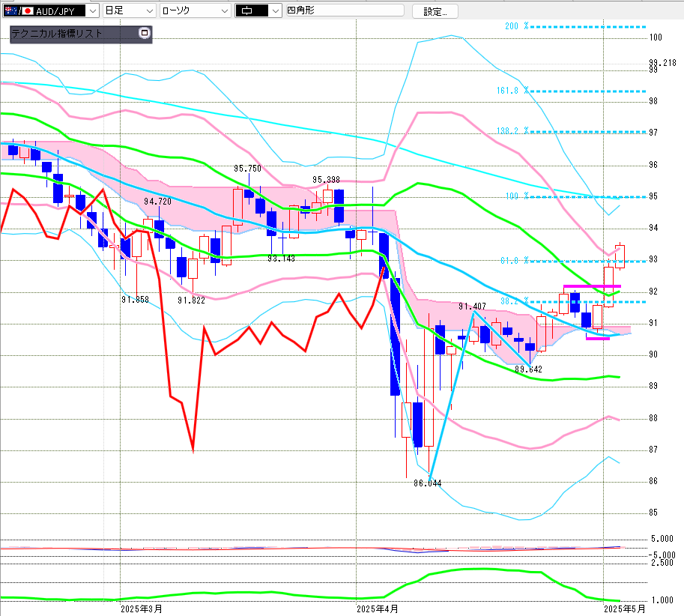Click the 95.398 price label

[x=327, y=180]
